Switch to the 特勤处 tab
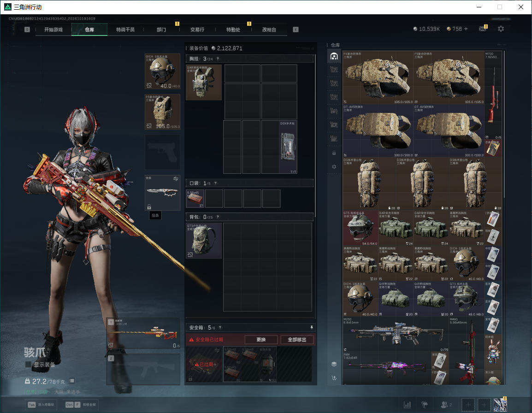Screen dimensions: 532x413 pos(233,29)
